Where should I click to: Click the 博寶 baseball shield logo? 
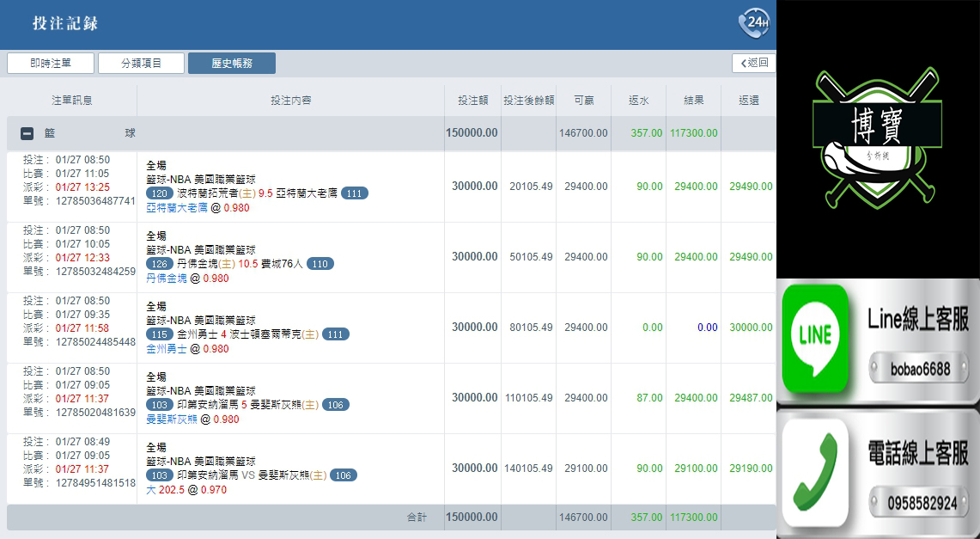(x=877, y=144)
